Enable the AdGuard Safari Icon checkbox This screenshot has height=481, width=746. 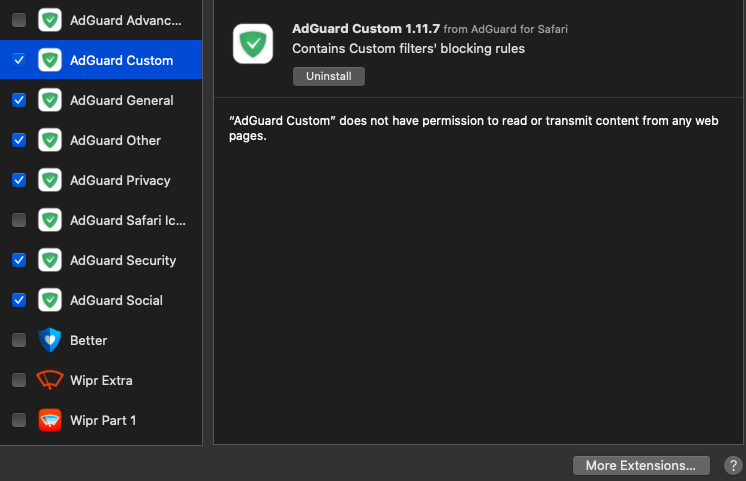19,220
